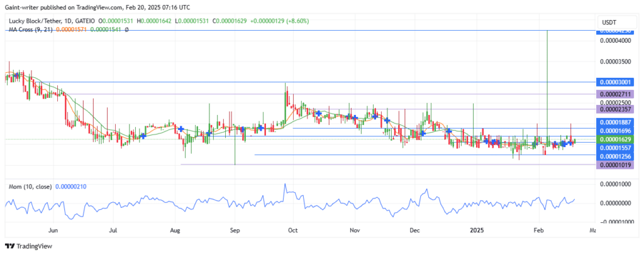Click the green current price label 0.00001629

tap(614, 139)
